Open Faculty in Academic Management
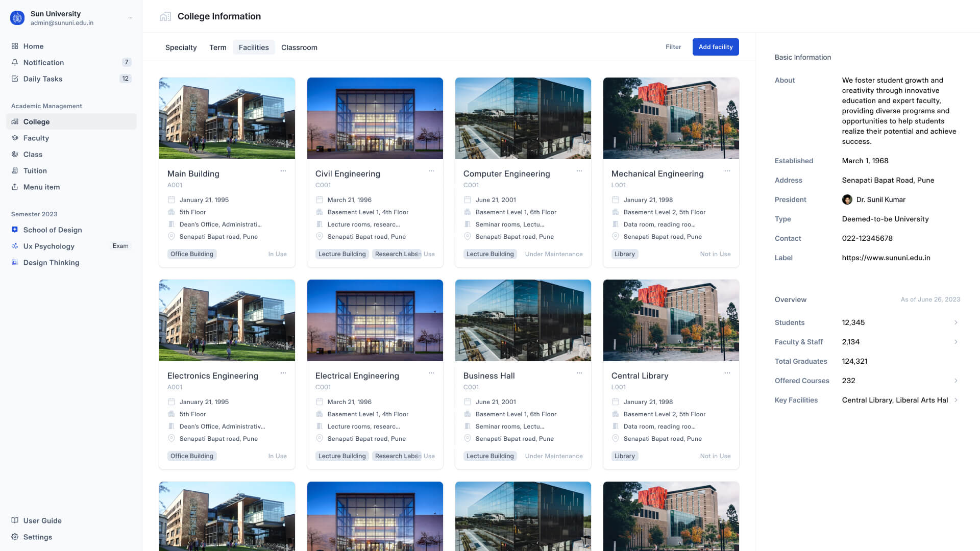980x551 pixels. click(x=71, y=138)
